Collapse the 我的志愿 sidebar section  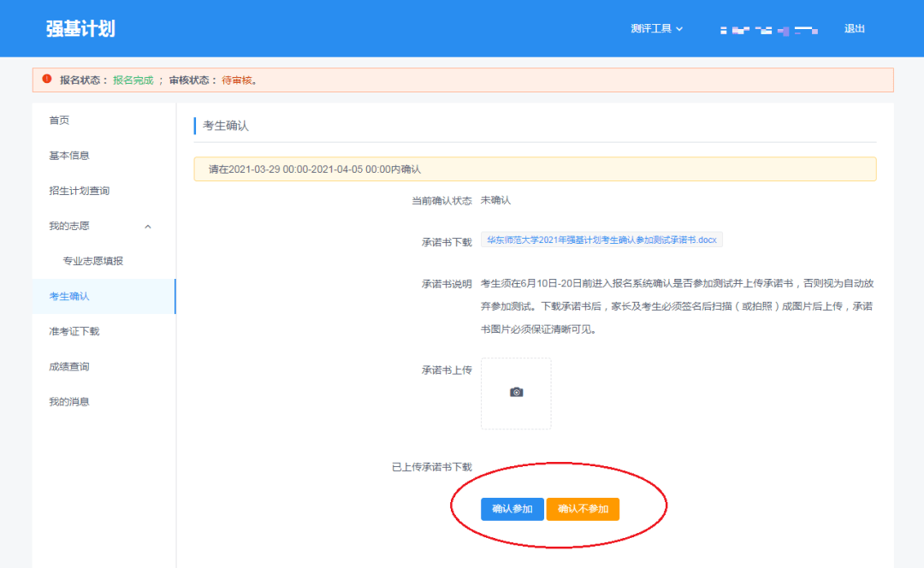(x=148, y=227)
